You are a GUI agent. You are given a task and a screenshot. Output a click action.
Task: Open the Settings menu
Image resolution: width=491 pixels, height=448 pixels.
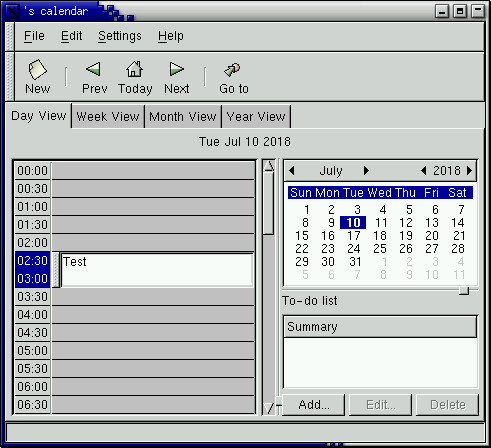point(120,36)
